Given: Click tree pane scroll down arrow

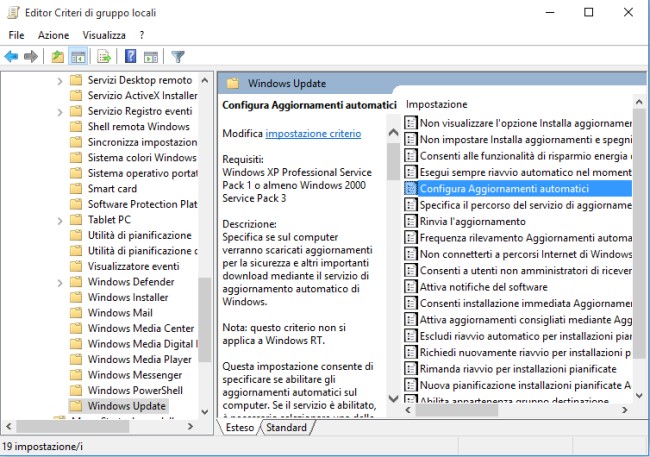Looking at the screenshot, I should [205, 412].
